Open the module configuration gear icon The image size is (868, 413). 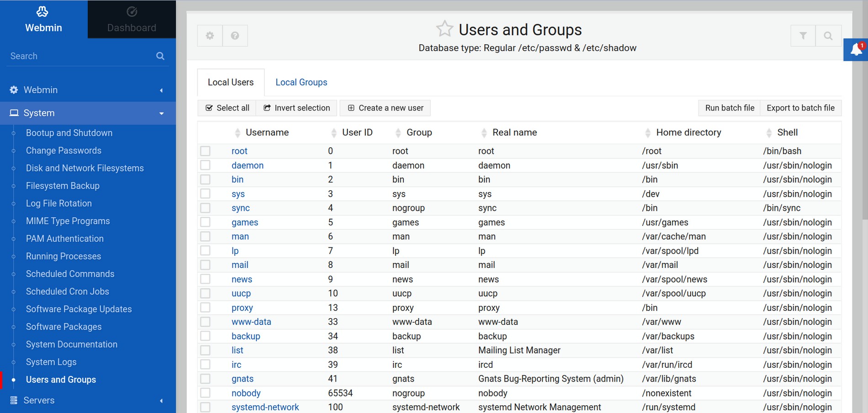click(x=210, y=35)
